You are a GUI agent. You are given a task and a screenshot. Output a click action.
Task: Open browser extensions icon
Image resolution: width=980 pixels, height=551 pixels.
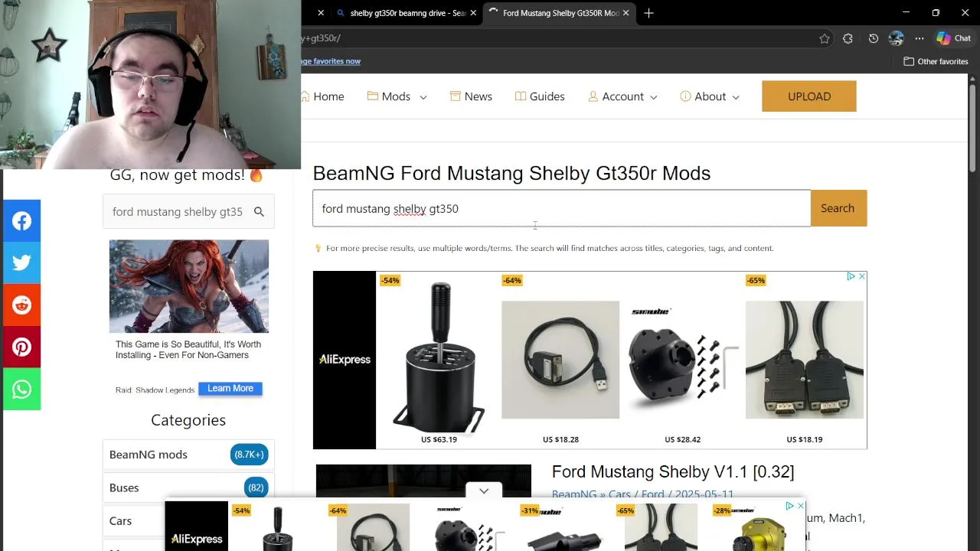click(848, 38)
